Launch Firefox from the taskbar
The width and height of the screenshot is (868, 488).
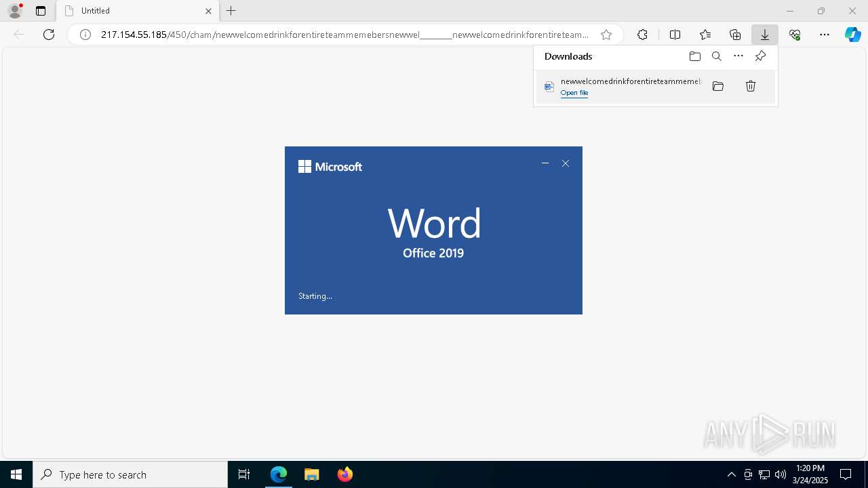pos(344,474)
